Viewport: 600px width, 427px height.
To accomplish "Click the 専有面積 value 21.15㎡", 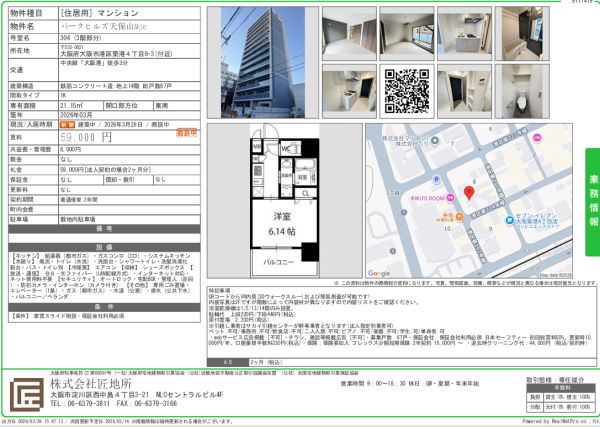I will point(72,105).
